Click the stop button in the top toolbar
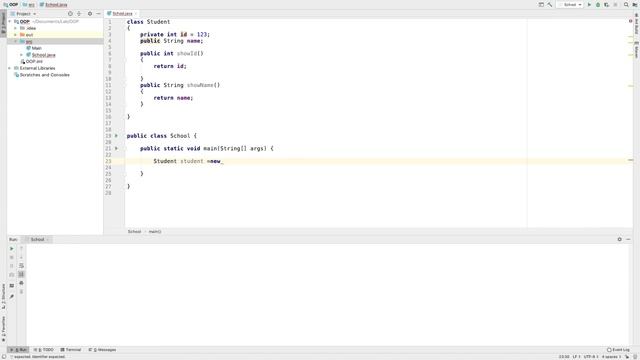This screenshot has height=360, width=640. pos(616,4)
